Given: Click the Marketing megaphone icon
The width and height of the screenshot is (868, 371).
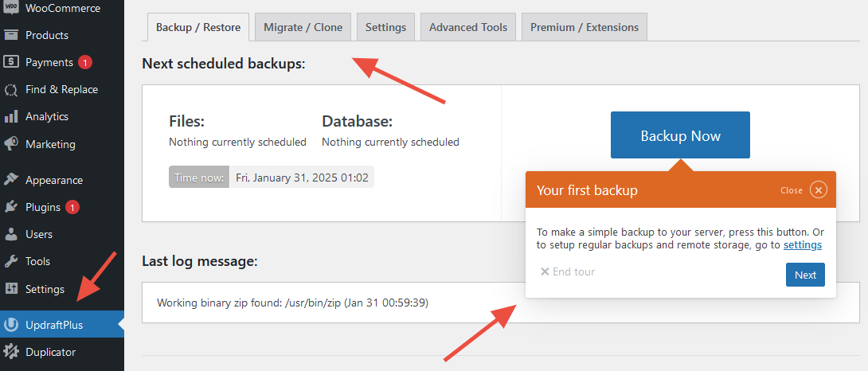Looking at the screenshot, I should coord(11,144).
